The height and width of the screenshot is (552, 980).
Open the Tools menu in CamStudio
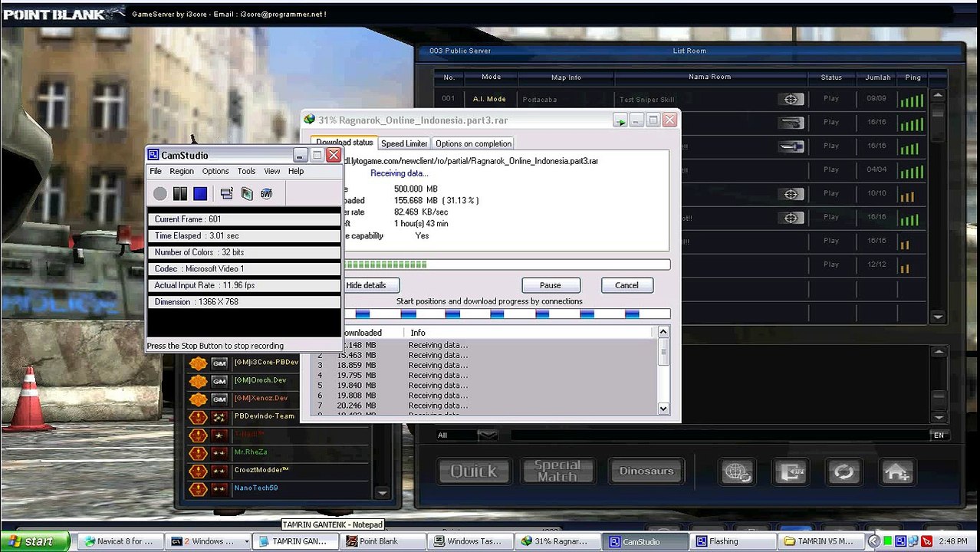coord(246,171)
